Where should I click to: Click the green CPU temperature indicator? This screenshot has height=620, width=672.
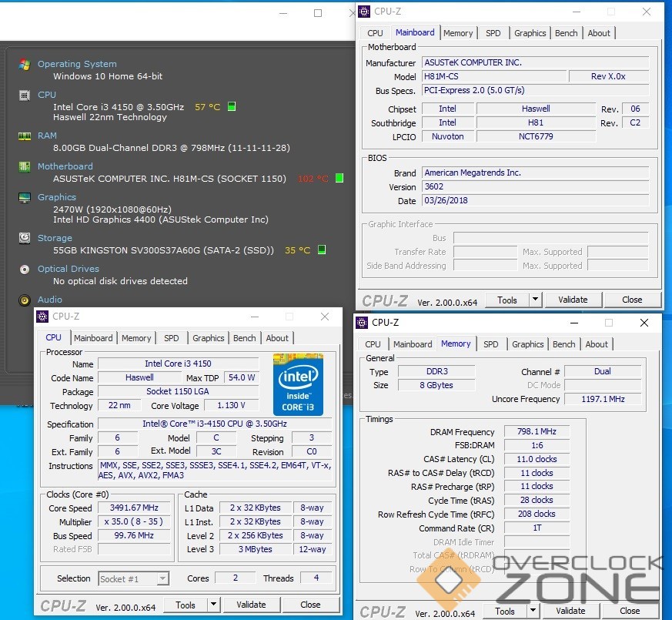pyautogui.click(x=232, y=107)
